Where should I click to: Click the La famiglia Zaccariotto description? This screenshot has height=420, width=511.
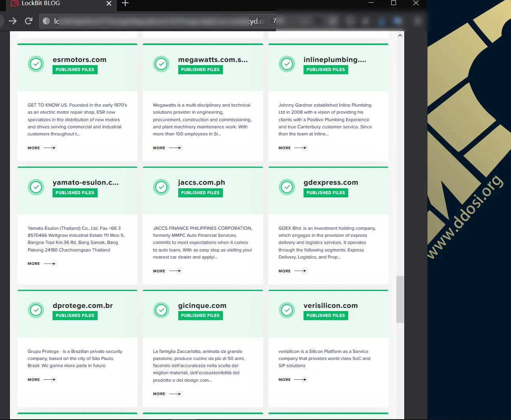(199, 366)
